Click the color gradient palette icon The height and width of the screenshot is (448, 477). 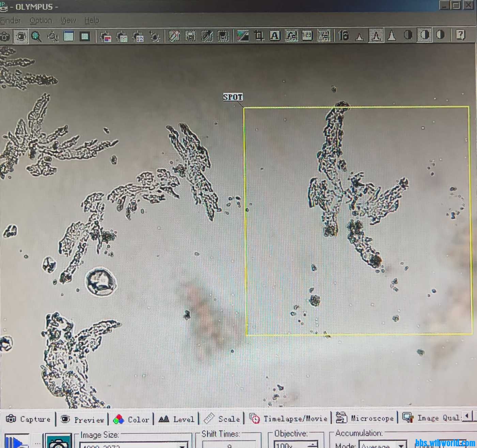tap(243, 36)
